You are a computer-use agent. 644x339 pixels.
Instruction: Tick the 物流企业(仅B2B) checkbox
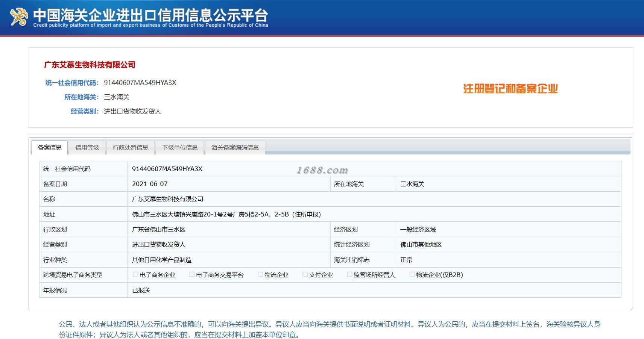click(412, 274)
